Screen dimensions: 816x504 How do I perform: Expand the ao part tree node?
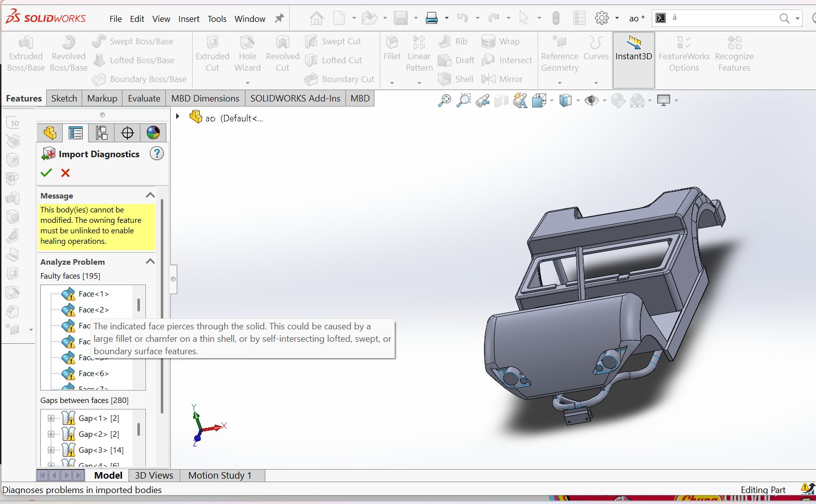[178, 116]
